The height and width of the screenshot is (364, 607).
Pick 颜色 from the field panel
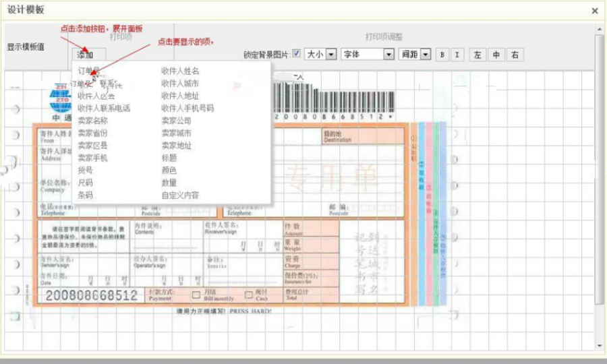tap(169, 171)
